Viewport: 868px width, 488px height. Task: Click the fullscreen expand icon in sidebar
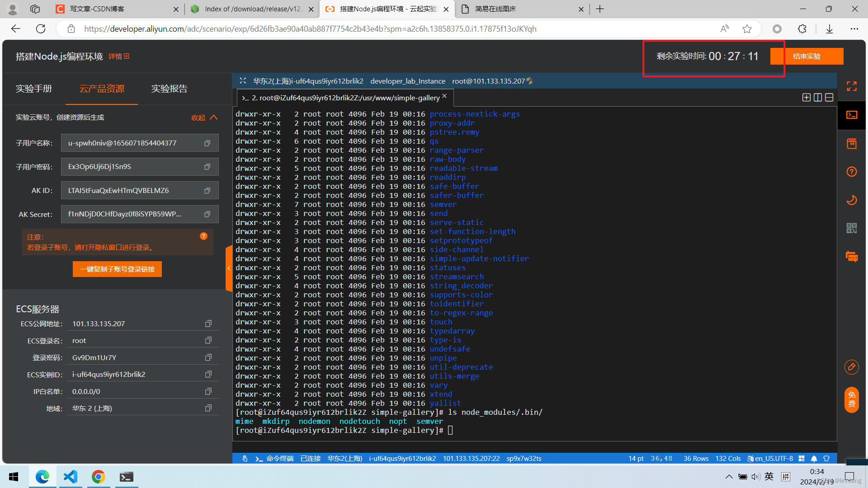852,86
